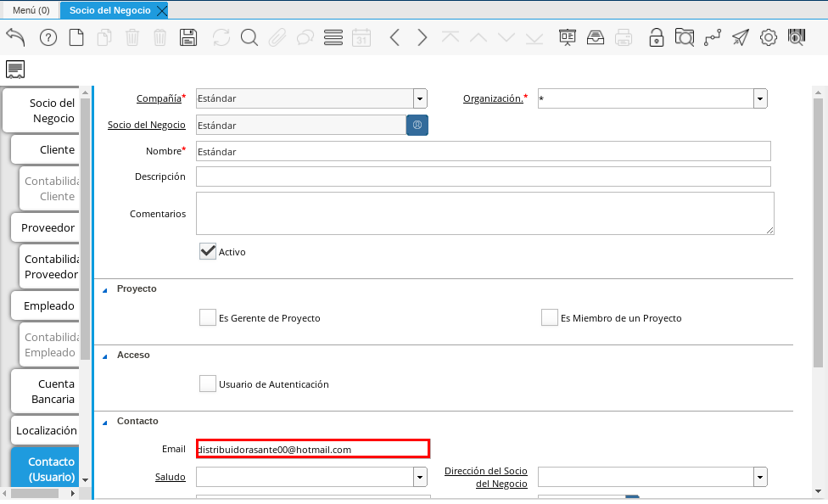This screenshot has height=504, width=828.
Task: Collapse the Proyecto section
Action: tap(105, 289)
